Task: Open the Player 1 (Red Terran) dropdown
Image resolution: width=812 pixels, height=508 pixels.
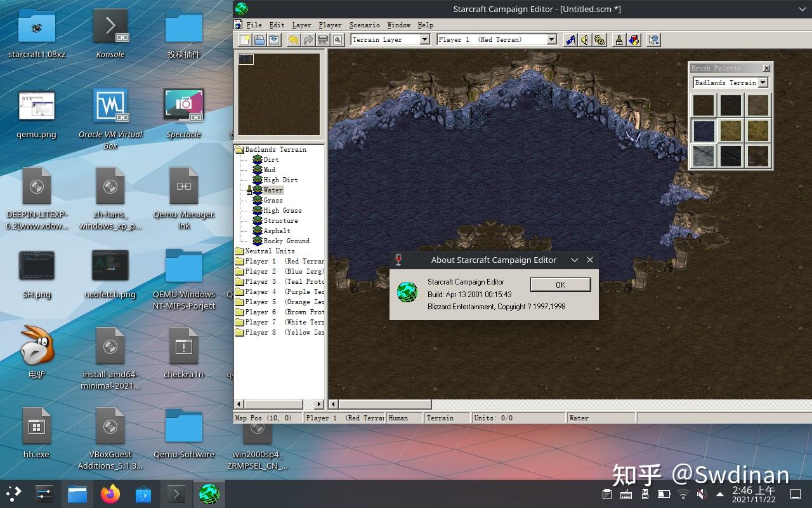Action: click(x=551, y=39)
